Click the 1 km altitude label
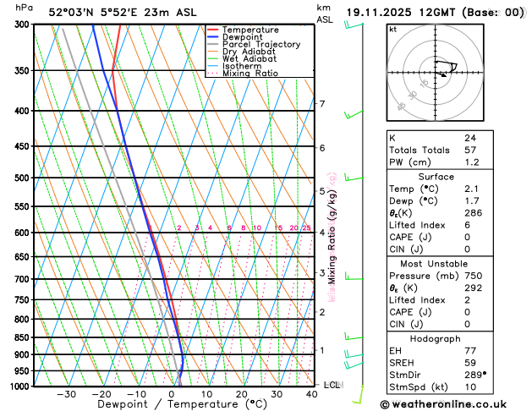532x411 pixels. 321,350
